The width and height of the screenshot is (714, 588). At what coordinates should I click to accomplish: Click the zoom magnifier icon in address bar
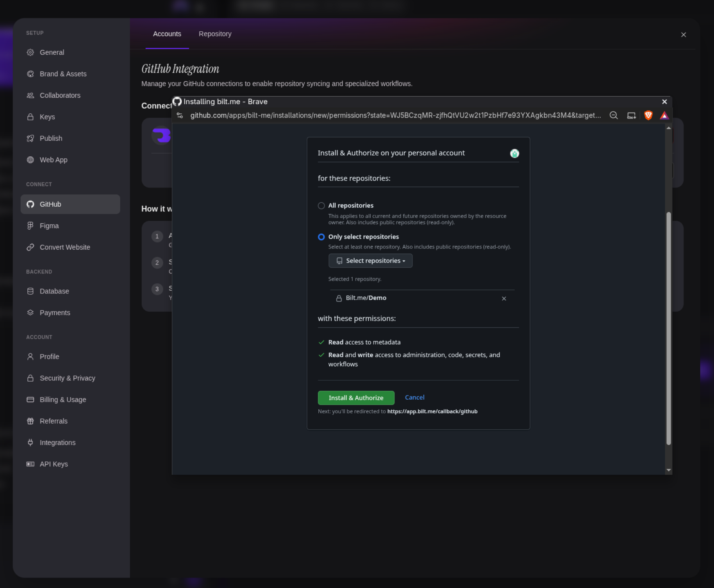tap(614, 115)
